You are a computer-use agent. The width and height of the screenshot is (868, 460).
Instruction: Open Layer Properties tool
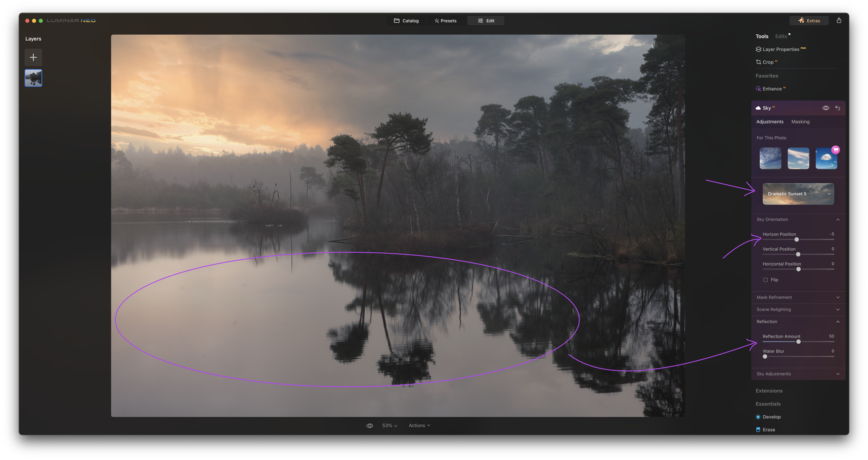[781, 49]
